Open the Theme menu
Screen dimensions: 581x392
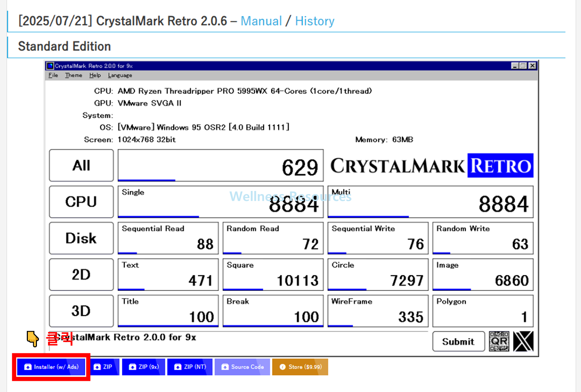(x=73, y=75)
